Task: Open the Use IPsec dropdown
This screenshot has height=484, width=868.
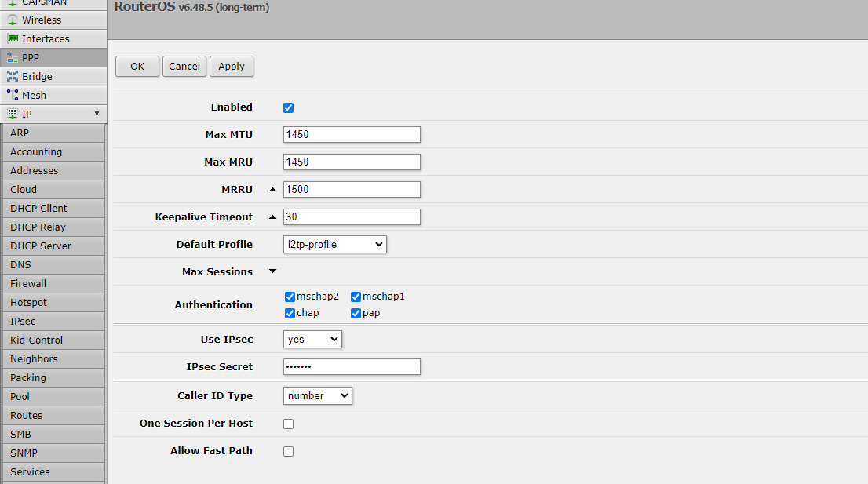Action: (312, 340)
